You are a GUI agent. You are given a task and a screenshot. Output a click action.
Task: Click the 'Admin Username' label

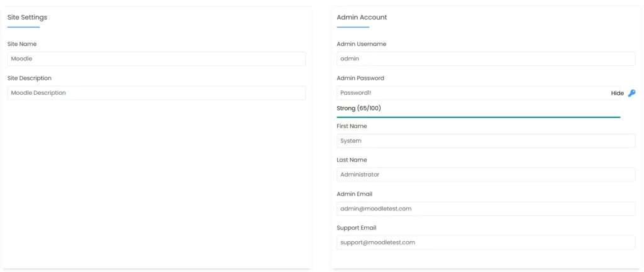[361, 44]
